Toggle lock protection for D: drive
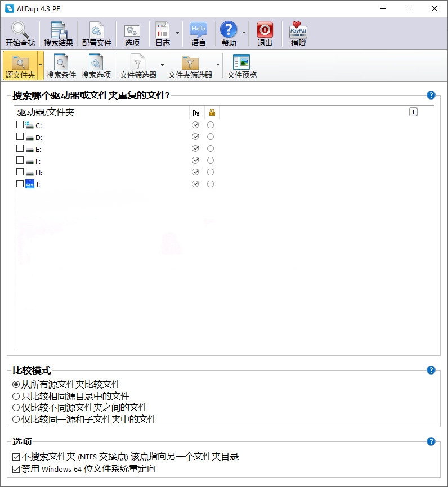The image size is (448, 487). [210, 137]
